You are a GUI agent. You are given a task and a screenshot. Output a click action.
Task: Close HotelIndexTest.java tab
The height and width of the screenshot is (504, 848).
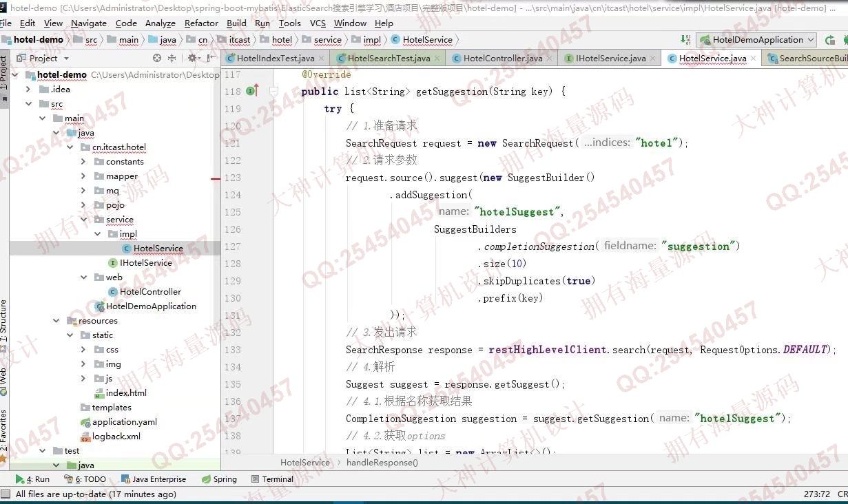(322, 59)
